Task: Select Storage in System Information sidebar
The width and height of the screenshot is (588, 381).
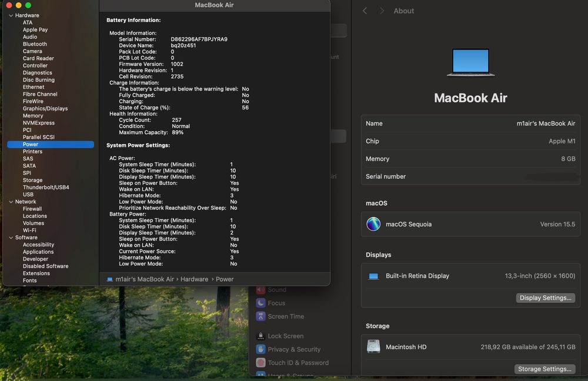Action: [x=32, y=180]
